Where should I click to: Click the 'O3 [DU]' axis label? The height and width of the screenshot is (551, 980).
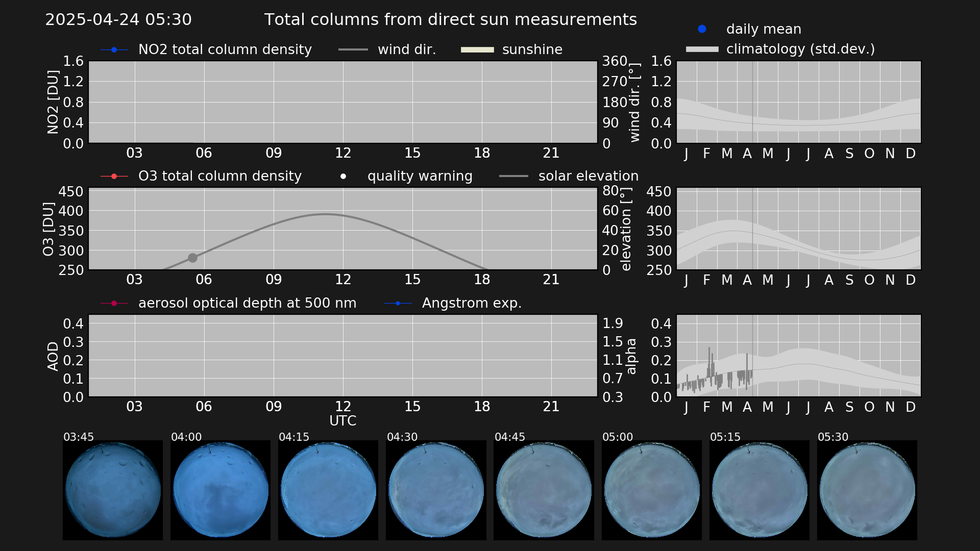point(48,229)
